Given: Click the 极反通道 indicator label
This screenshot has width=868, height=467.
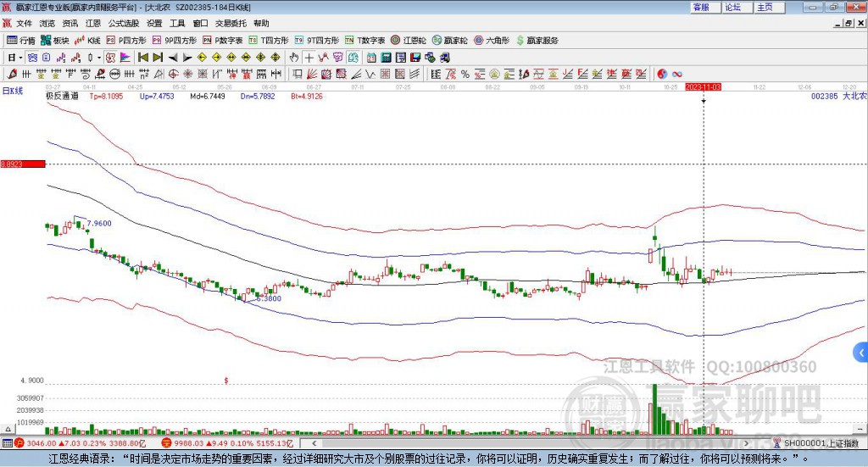Looking at the screenshot, I should tap(62, 96).
